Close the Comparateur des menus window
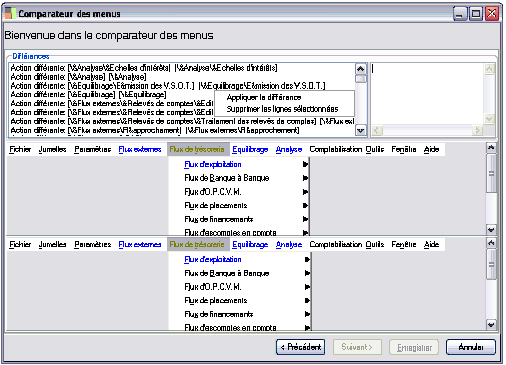This screenshot has height=365, width=506. (492, 14)
